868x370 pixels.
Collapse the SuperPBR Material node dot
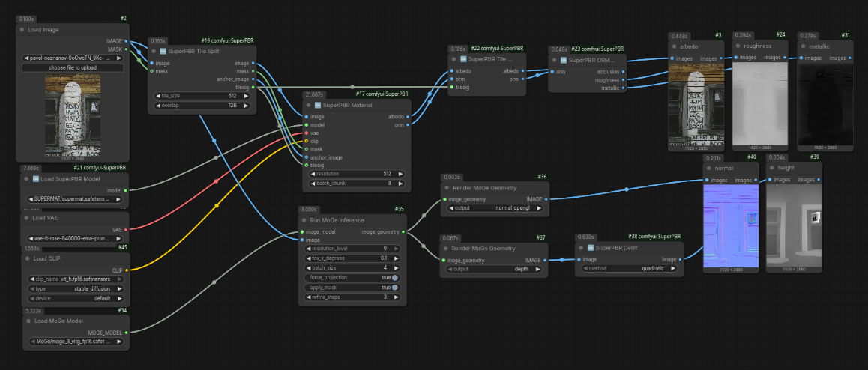click(308, 105)
